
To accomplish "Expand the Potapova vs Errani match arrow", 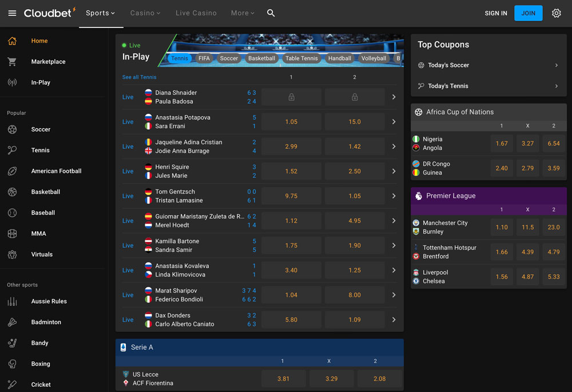I will pyautogui.click(x=394, y=122).
